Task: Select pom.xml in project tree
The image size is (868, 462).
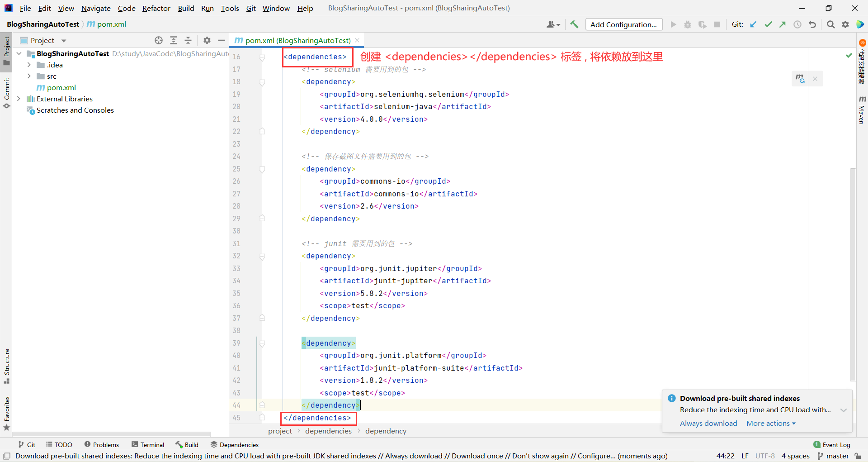Action: [56, 87]
